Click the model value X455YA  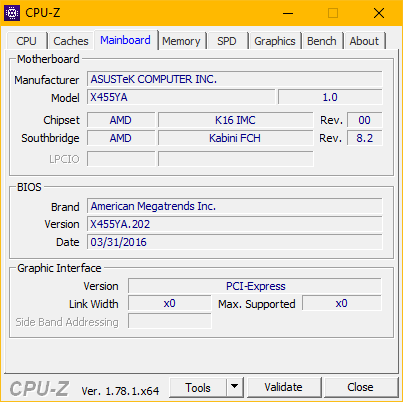pyautogui.click(x=181, y=97)
